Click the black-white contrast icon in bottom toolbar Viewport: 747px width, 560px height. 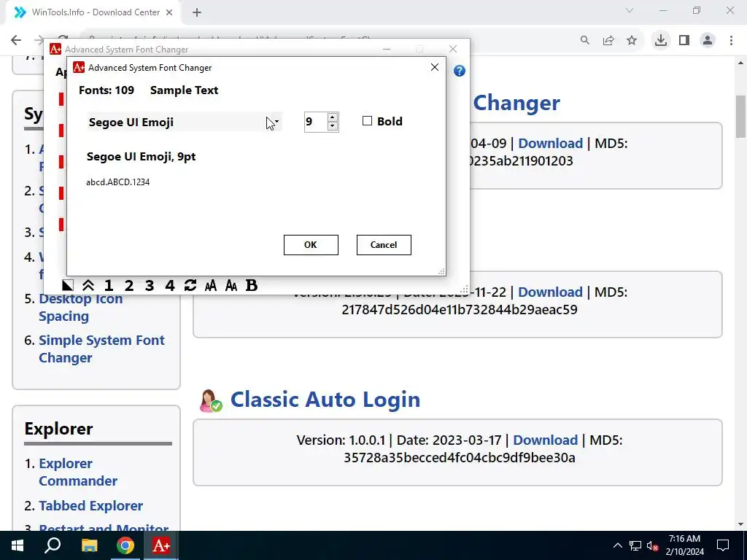[x=68, y=285]
